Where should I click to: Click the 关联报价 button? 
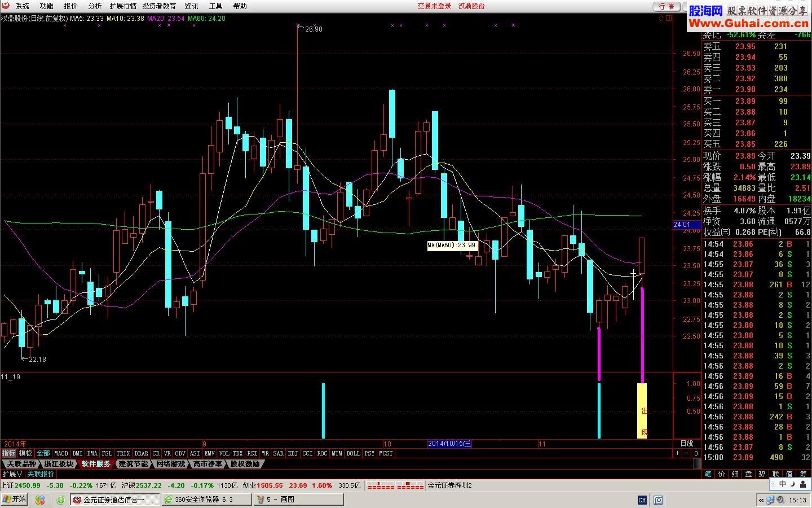[41, 474]
